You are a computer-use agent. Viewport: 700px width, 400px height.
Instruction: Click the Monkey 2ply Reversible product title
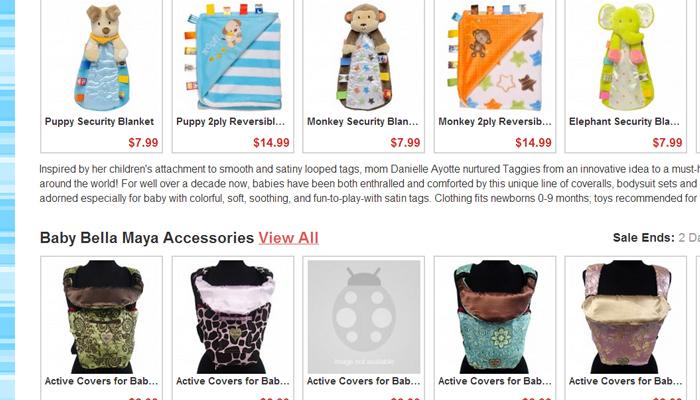pyautogui.click(x=495, y=121)
